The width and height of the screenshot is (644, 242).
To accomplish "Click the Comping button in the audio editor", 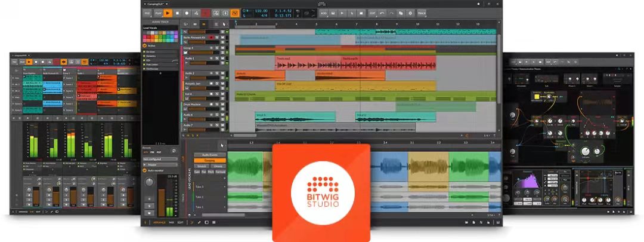I will click(x=209, y=160).
